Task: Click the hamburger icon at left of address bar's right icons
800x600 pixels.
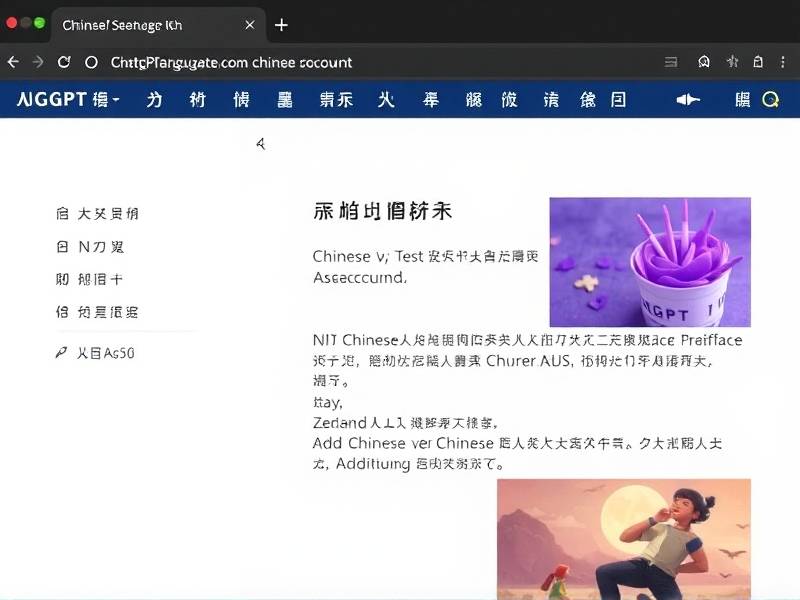Action: pos(670,62)
